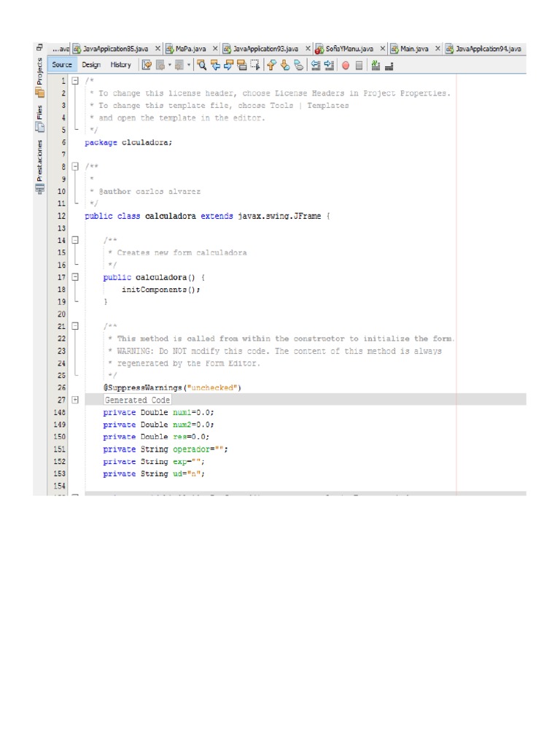Click the Uncomment lines toolbar icon
The image size is (560, 747).
[x=389, y=65]
